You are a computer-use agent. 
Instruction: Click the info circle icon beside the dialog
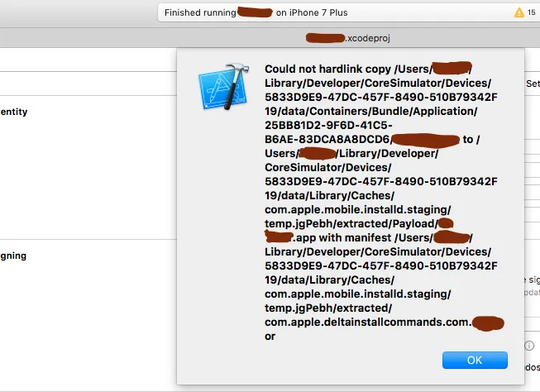click(x=529, y=346)
